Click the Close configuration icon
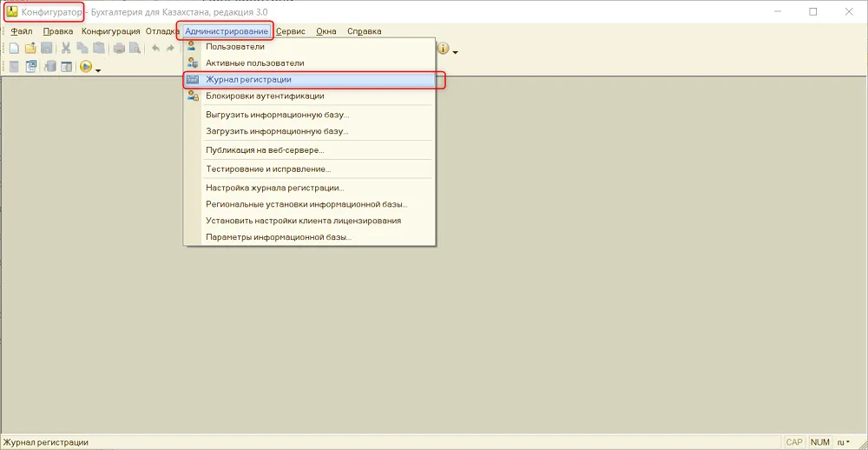The width and height of the screenshot is (868, 450). point(31,67)
